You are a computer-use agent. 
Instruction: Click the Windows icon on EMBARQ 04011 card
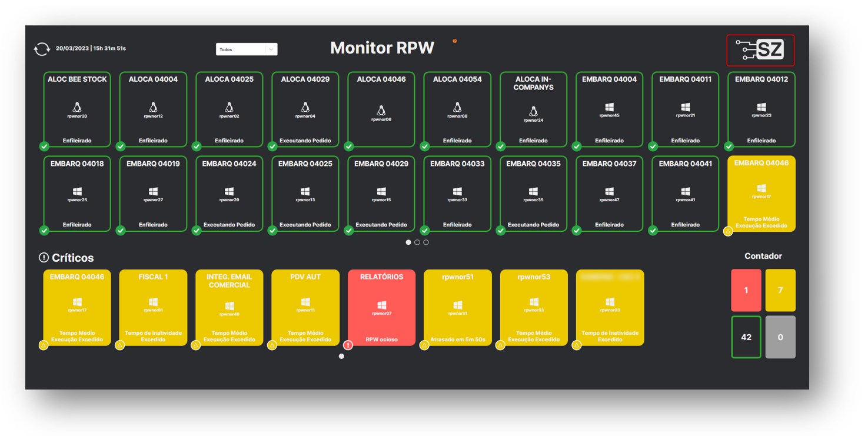tap(685, 107)
